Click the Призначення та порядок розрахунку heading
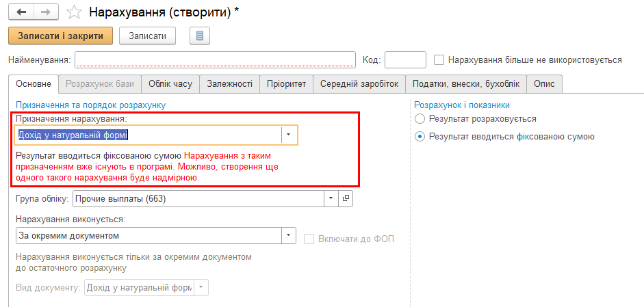Screen dimensions: 644x307 90,105
